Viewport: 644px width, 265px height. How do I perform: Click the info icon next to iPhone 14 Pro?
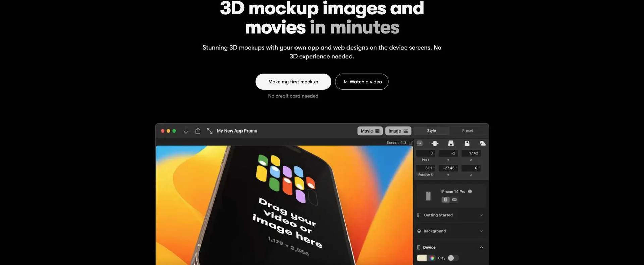click(x=470, y=192)
